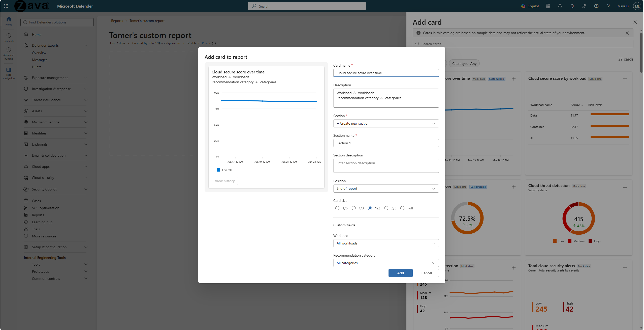Click Cancel in the dialog
This screenshot has width=644, height=330.
click(x=427, y=273)
